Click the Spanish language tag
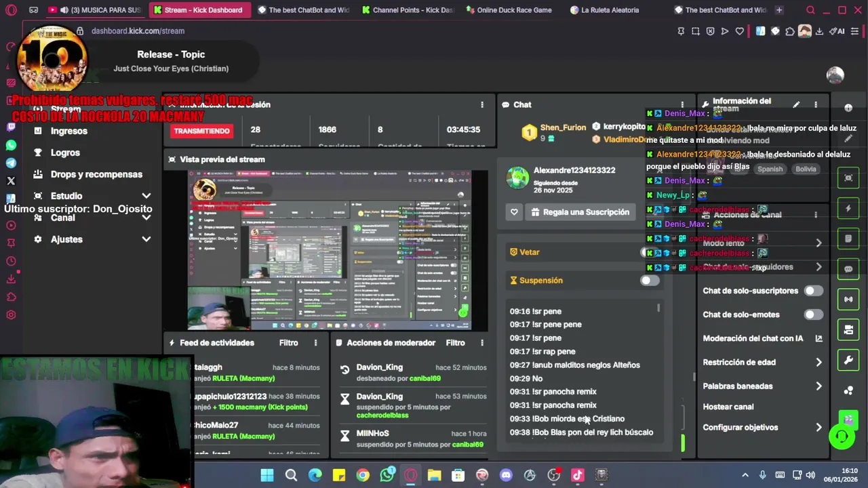The height and width of the screenshot is (488, 868). [770, 169]
